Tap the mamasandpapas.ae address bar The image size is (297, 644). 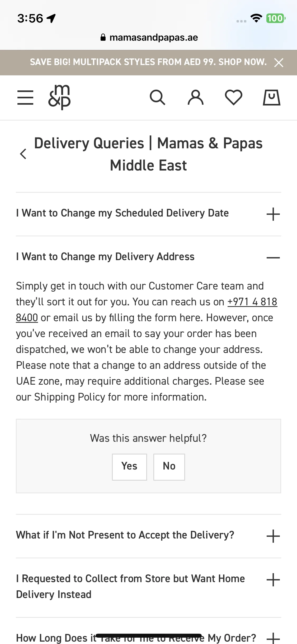(x=149, y=38)
